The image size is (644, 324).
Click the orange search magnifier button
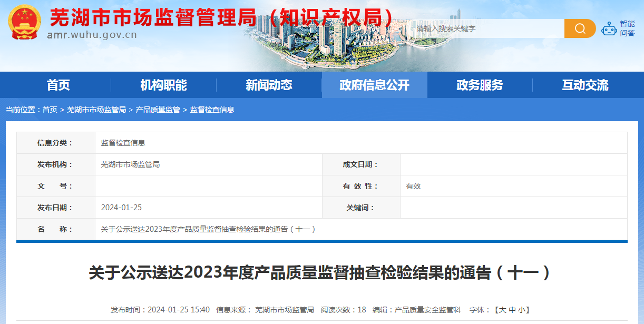point(580,28)
